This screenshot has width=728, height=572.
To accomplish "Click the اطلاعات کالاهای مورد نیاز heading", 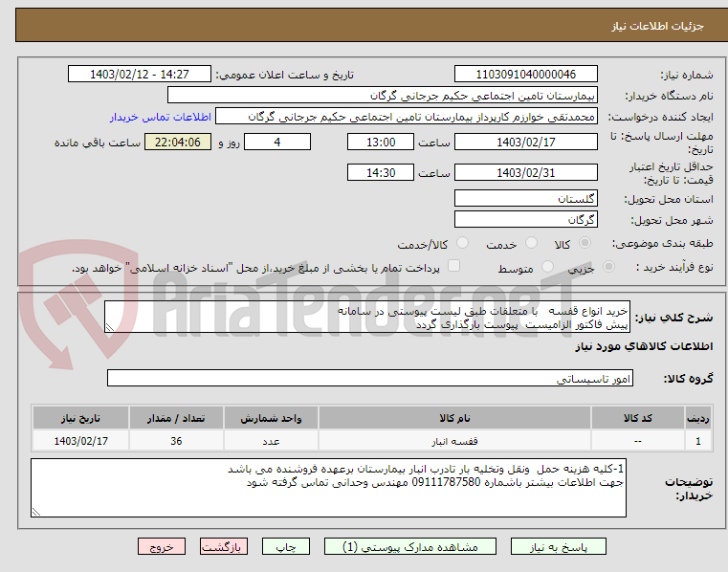I will tap(644, 346).
